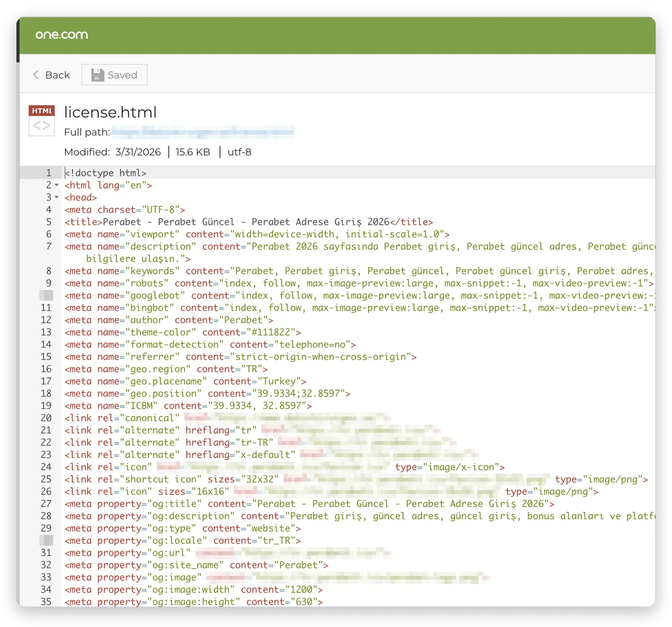This screenshot has height=627, width=672.
Task: Click the og:locale tr_TR line
Action: pos(183,541)
